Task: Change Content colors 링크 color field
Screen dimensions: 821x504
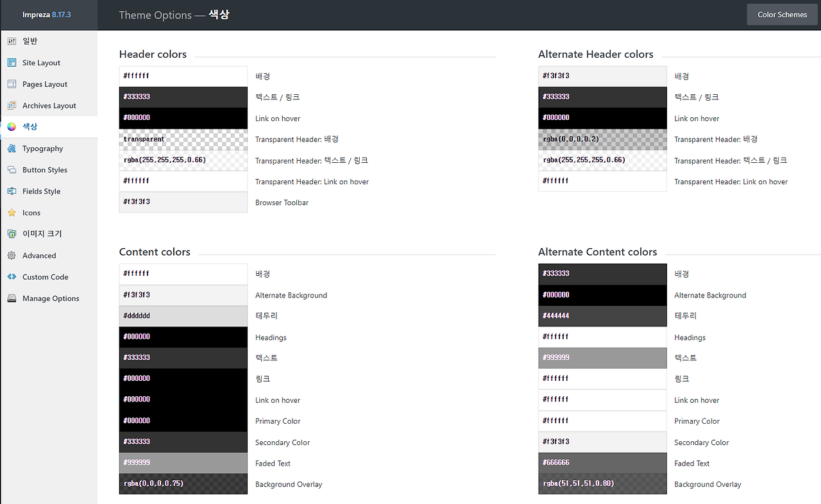Action: (x=183, y=379)
